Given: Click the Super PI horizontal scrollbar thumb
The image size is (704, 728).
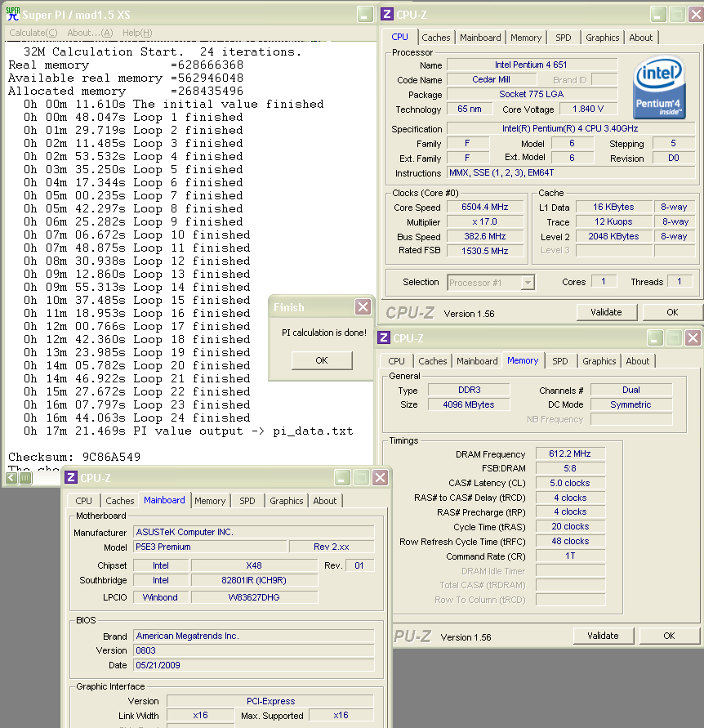Looking at the screenshot, I should [x=26, y=478].
